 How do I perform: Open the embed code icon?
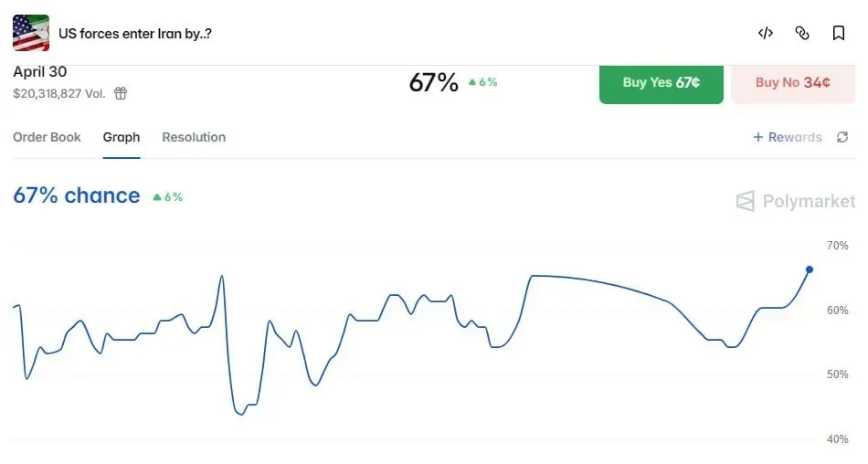point(766,34)
